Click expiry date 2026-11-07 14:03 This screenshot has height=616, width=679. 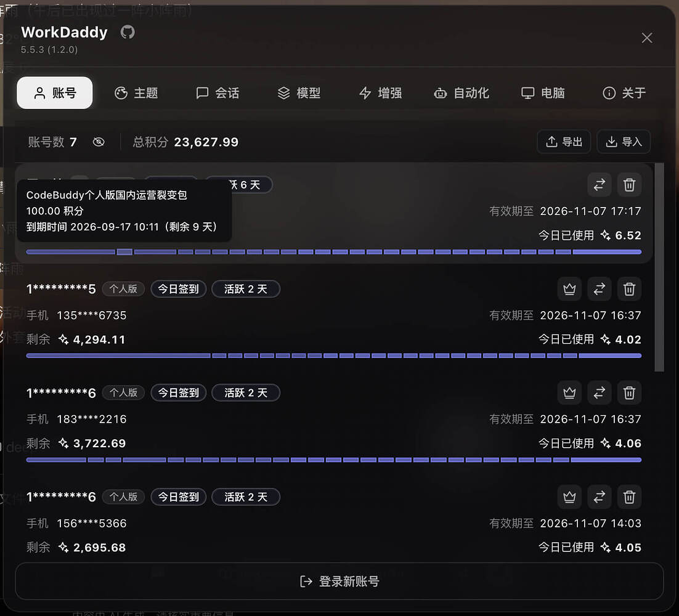point(591,523)
